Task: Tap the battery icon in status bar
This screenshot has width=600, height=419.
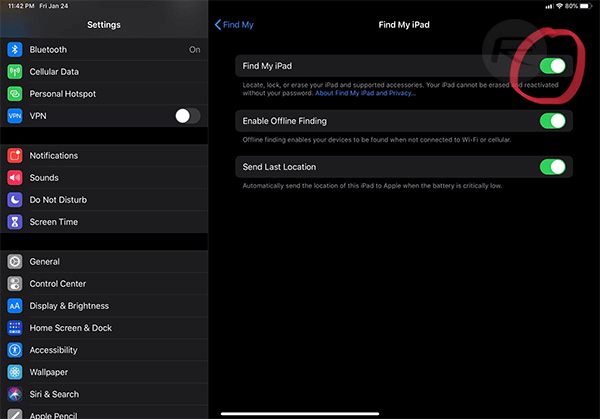Action: tap(586, 6)
